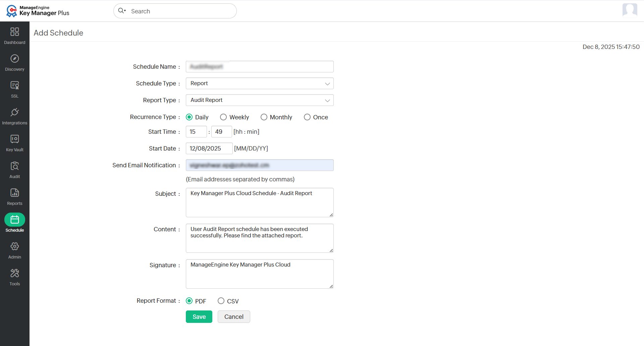Click the Signature text area
The height and width of the screenshot is (346, 644).
(x=260, y=274)
